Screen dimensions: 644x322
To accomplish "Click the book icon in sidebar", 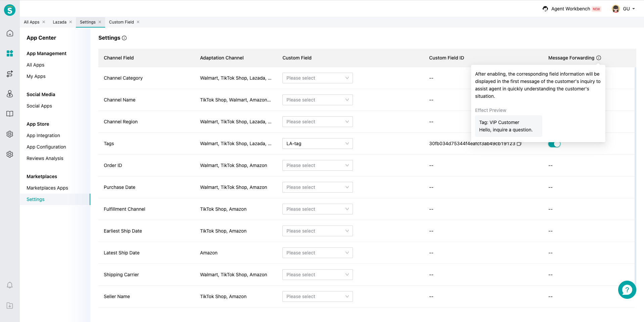I will pyautogui.click(x=10, y=114).
